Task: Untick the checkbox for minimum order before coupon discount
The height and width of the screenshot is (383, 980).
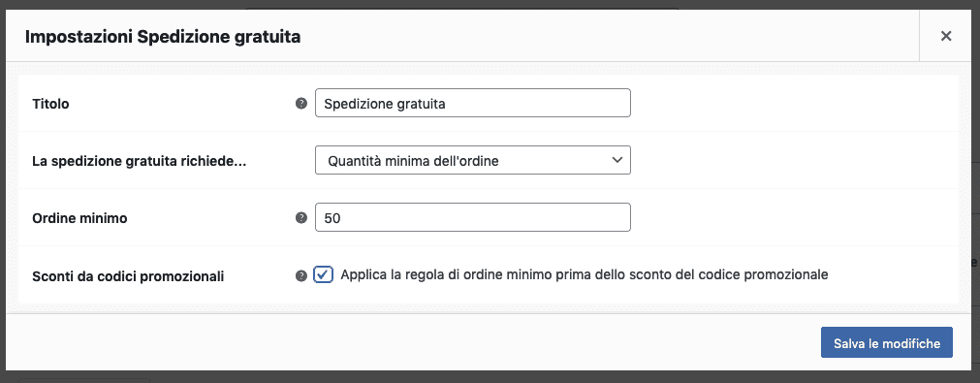Action: click(x=323, y=274)
